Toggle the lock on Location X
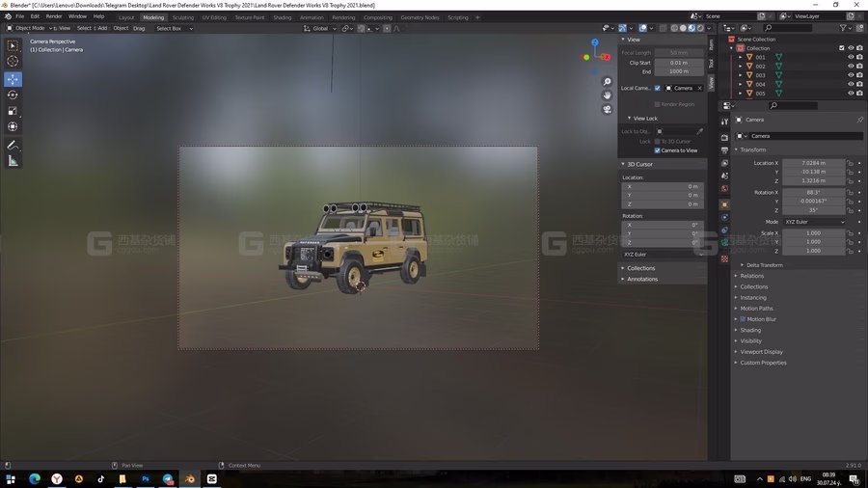Viewport: 868px width, 488px height. [850, 163]
